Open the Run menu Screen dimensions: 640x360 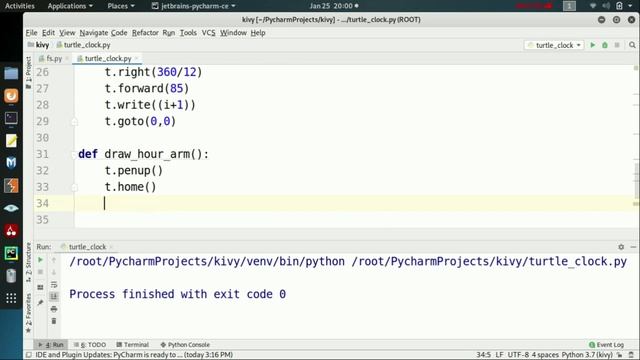point(169,33)
